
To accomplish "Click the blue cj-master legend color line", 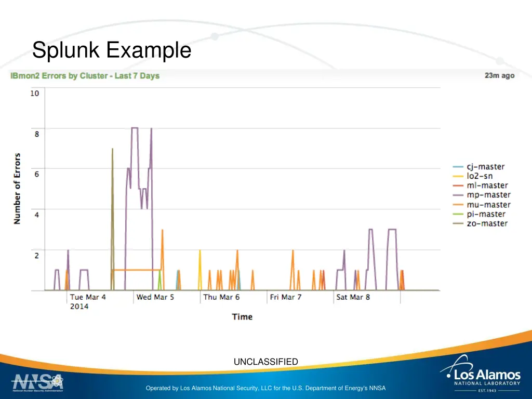I will (x=458, y=167).
